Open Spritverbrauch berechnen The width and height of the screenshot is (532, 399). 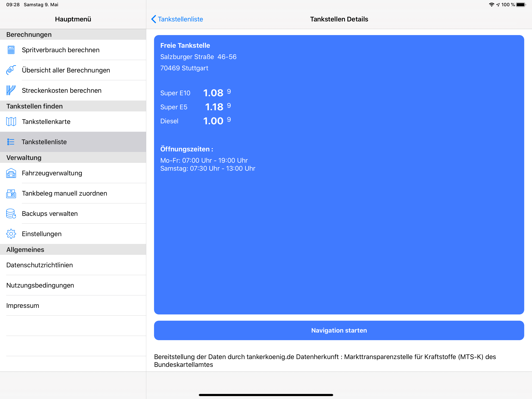click(x=73, y=50)
